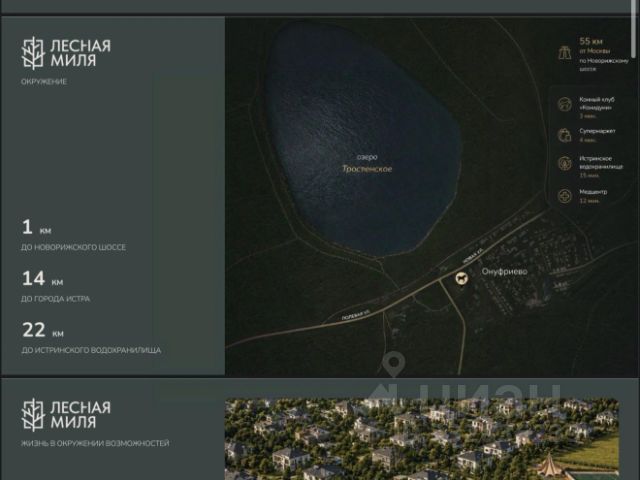The image size is (640, 480).
Task: Click the 'озеро Тростенское' lake label
Action: [x=367, y=163]
